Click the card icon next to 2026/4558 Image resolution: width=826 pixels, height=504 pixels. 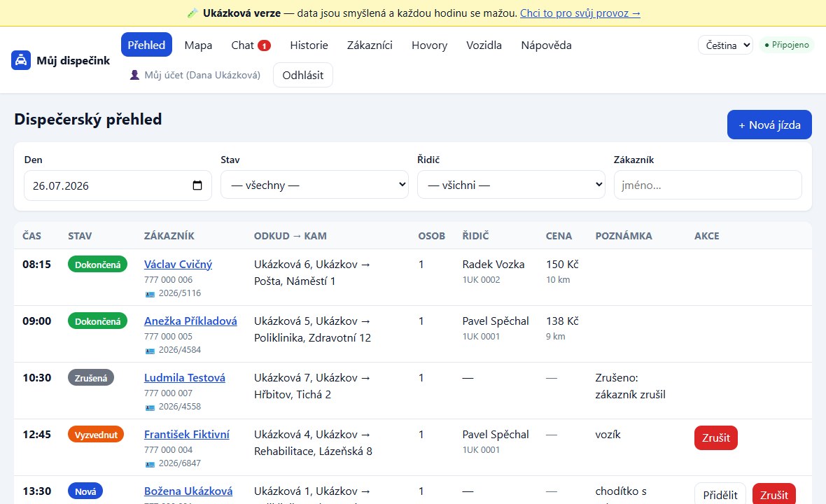click(150, 407)
